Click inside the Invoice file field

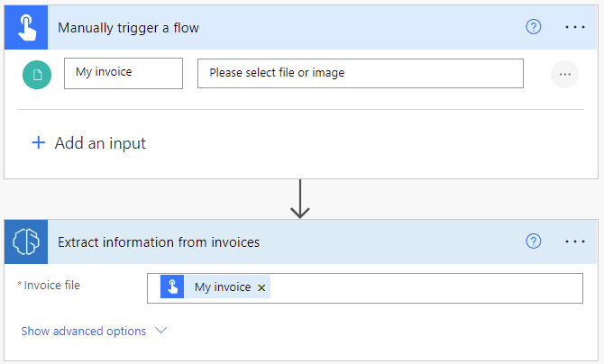point(424,287)
